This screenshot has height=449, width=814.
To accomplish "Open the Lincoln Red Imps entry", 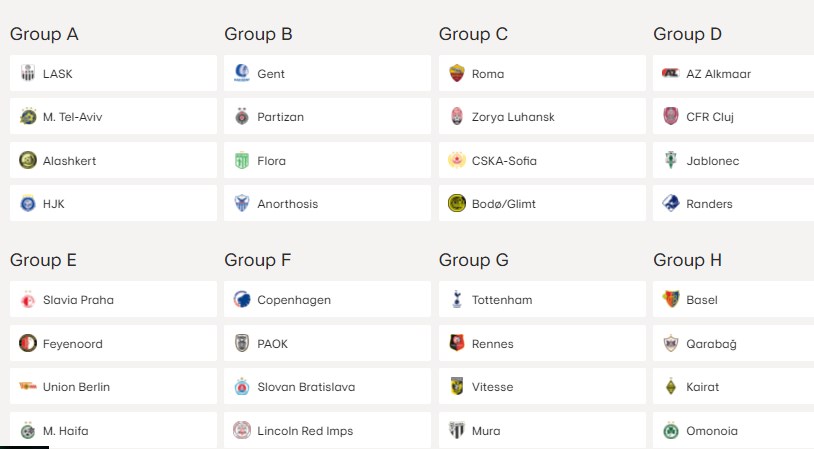I will [328, 430].
